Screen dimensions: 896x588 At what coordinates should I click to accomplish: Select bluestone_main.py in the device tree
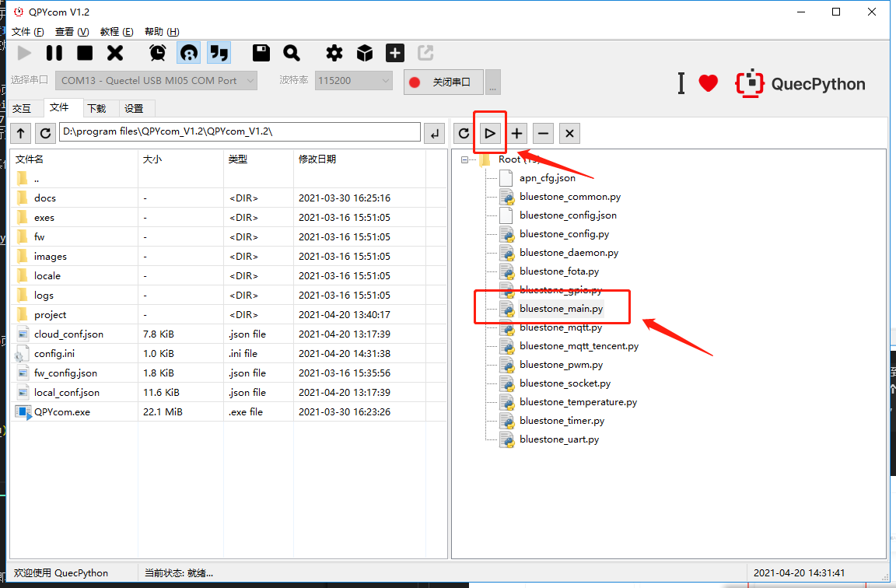coord(561,309)
